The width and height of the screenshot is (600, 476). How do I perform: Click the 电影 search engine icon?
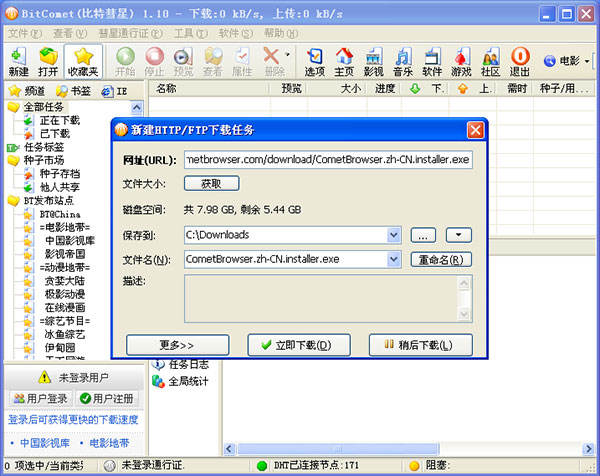tap(549, 61)
